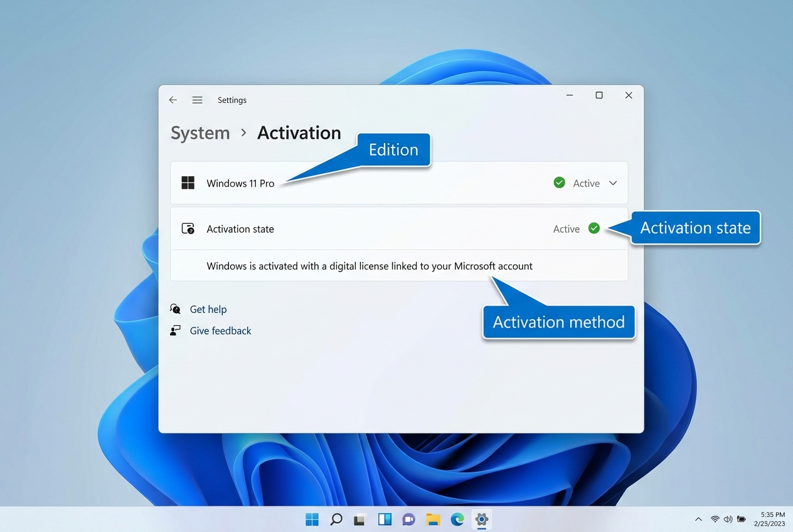
Task: Click the Wi-Fi network tray icon
Action: tap(715, 519)
